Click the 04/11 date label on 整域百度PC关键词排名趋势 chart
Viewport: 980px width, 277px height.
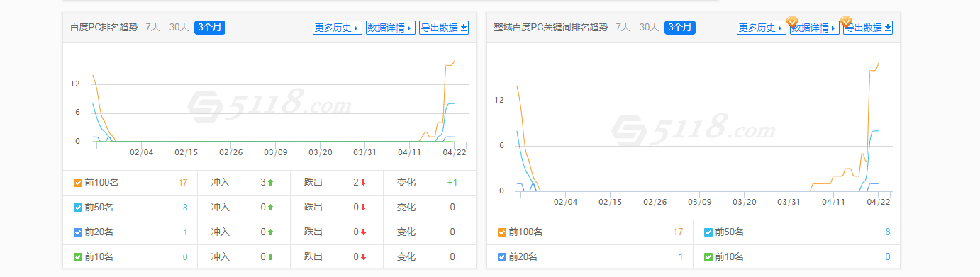coord(834,202)
